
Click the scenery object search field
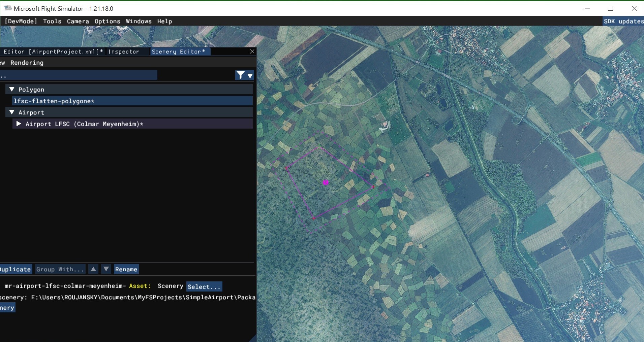pyautogui.click(x=79, y=75)
